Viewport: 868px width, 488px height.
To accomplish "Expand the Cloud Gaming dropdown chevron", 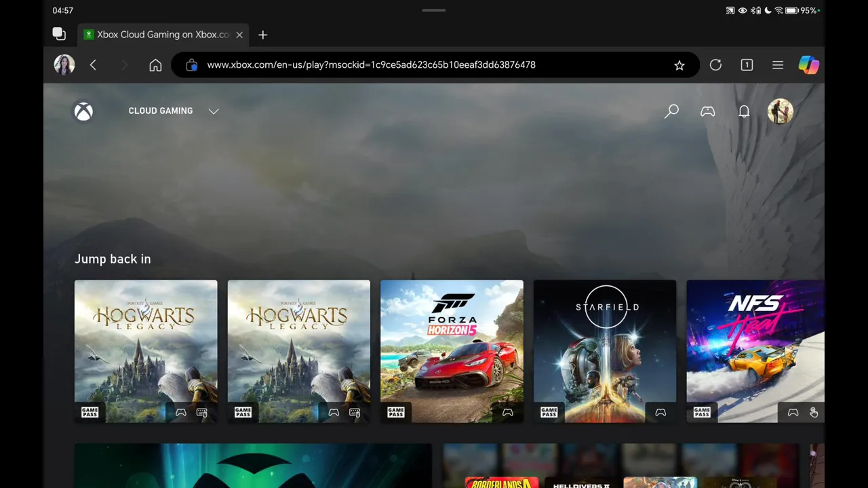I will click(x=214, y=111).
